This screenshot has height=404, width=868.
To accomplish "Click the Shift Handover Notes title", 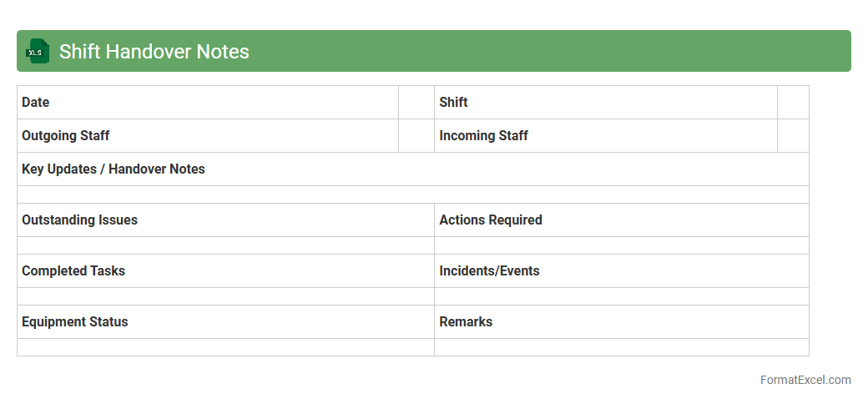I will click(x=154, y=52).
